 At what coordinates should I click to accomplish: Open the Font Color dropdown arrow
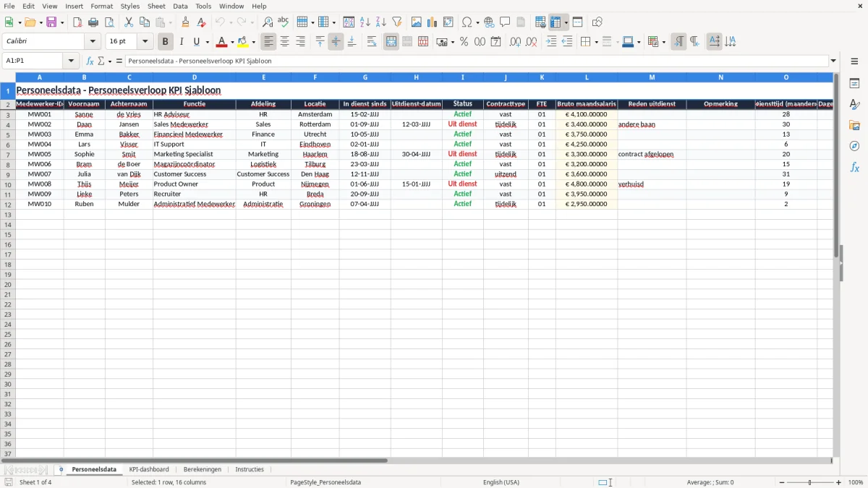232,42
